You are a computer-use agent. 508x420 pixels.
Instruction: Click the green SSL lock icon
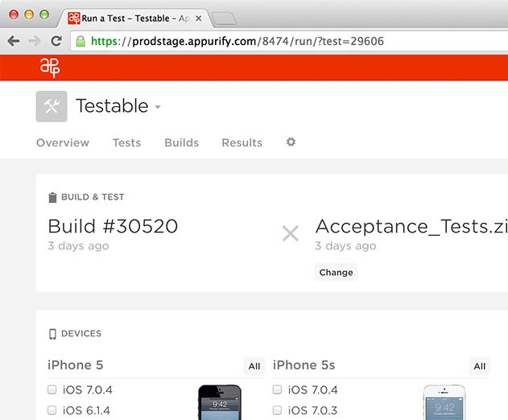coord(81,41)
